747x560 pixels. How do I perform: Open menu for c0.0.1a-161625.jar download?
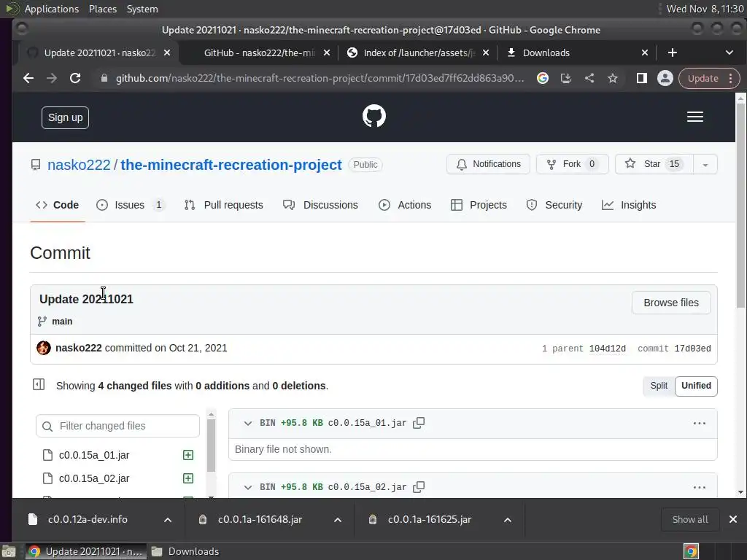[508, 520]
